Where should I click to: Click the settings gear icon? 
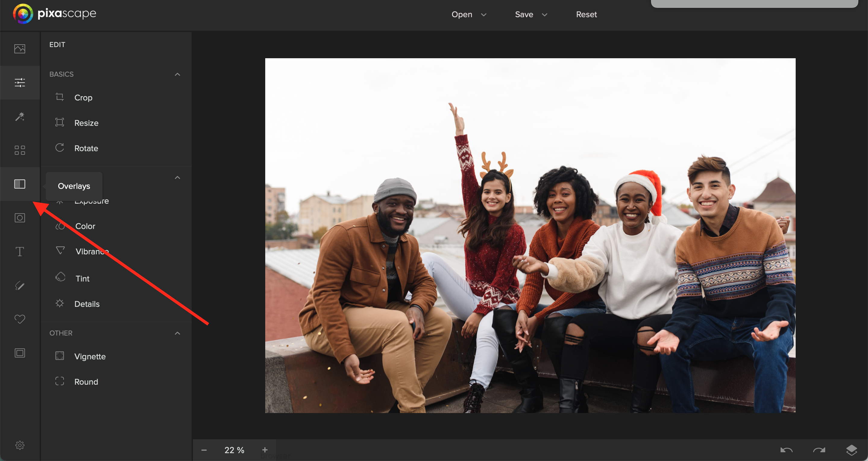[x=20, y=445]
